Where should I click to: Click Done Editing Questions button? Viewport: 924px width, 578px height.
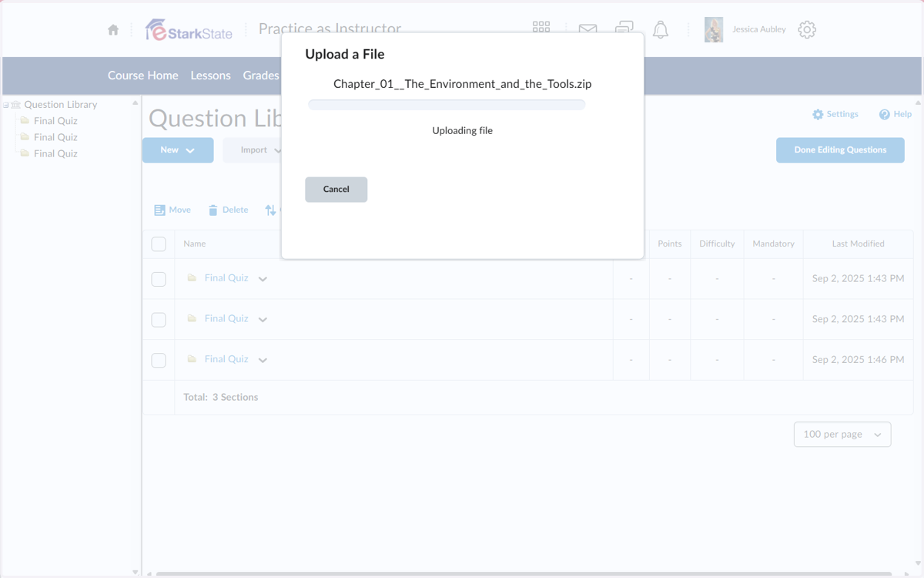click(840, 150)
